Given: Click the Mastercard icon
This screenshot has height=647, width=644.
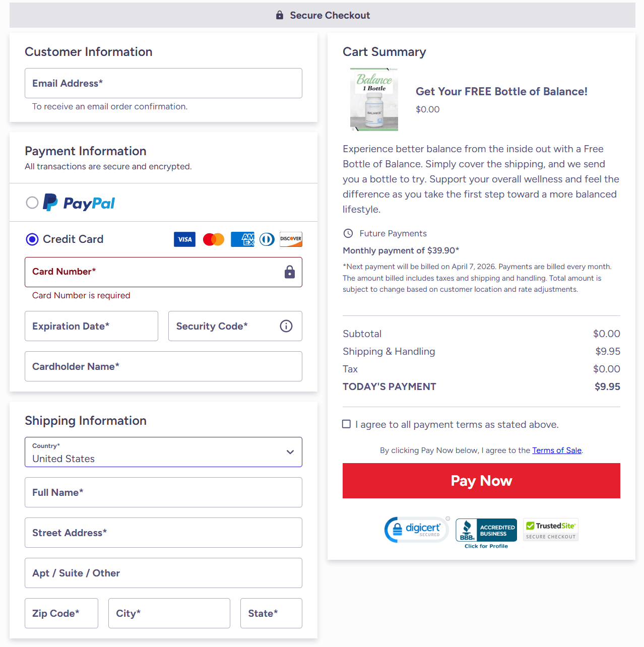Looking at the screenshot, I should click(213, 239).
